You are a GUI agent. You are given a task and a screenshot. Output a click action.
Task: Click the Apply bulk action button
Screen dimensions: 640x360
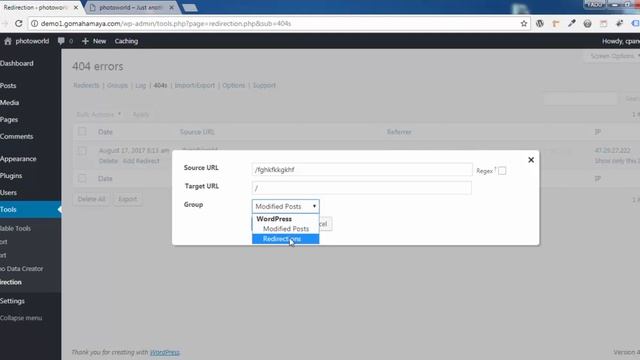[x=141, y=114]
